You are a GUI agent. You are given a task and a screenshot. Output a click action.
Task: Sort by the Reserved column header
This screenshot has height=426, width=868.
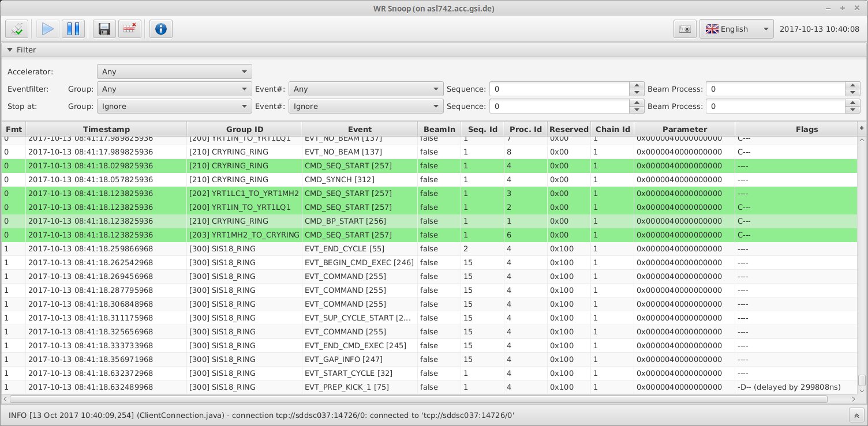[569, 129]
